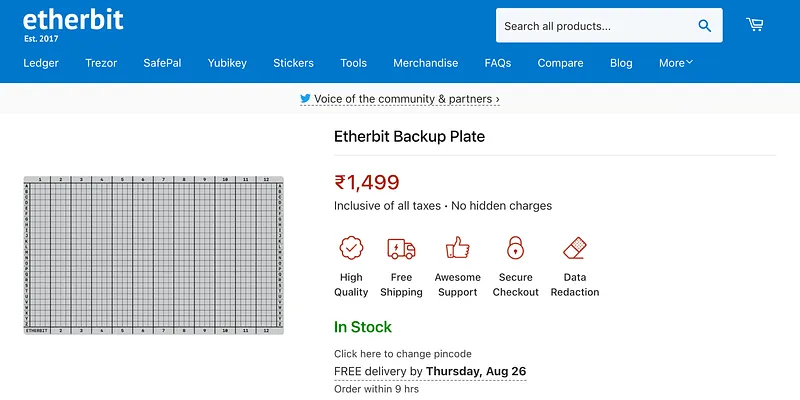Expand the More navigation menu

coord(675,63)
